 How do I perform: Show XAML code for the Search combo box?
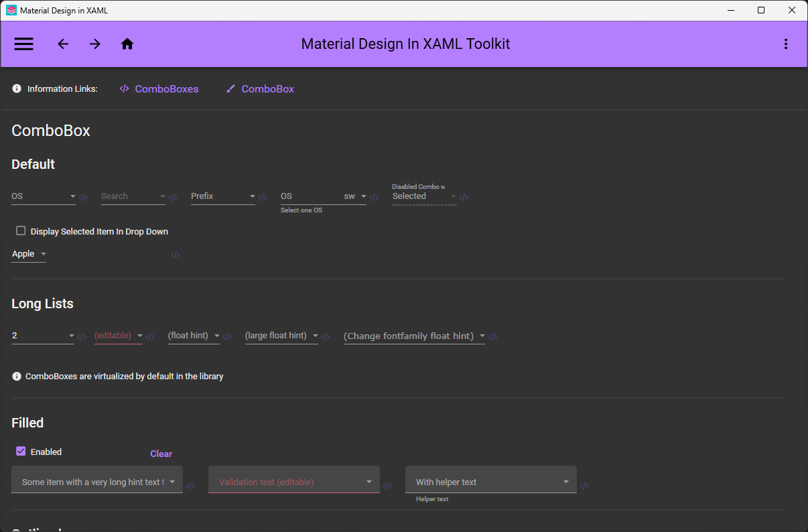pyautogui.click(x=173, y=198)
